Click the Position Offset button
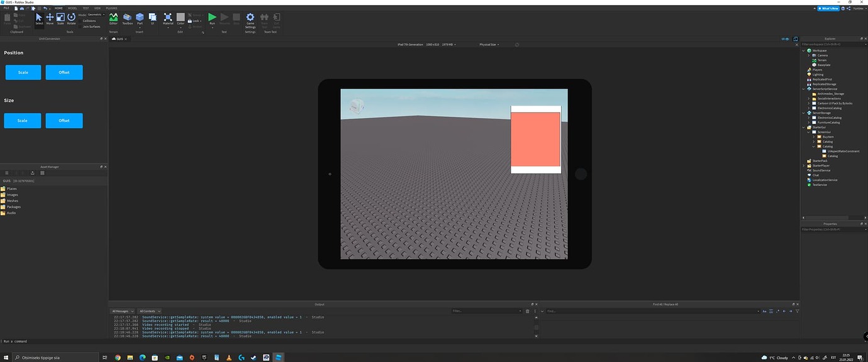 64,72
